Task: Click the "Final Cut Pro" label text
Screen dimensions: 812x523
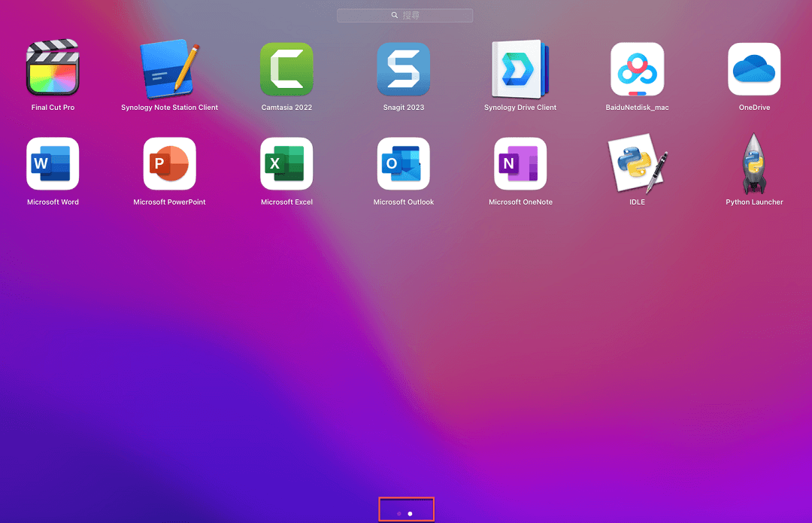Action: (x=53, y=108)
